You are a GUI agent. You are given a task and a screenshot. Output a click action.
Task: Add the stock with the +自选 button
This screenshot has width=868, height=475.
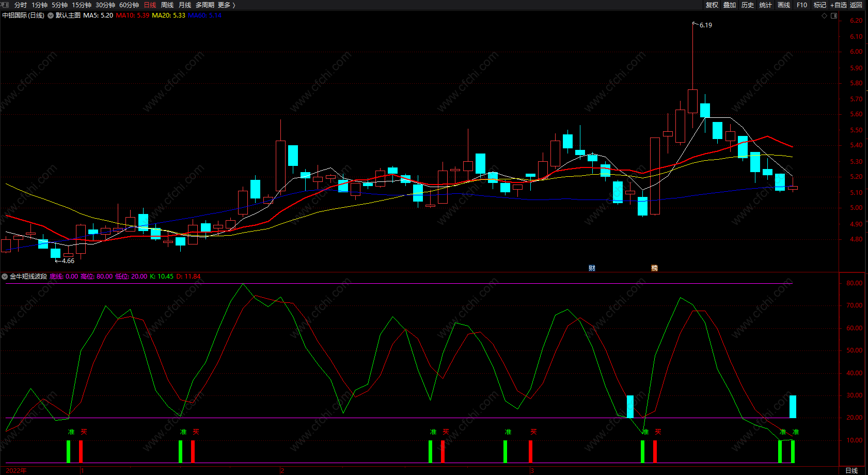click(x=838, y=5)
